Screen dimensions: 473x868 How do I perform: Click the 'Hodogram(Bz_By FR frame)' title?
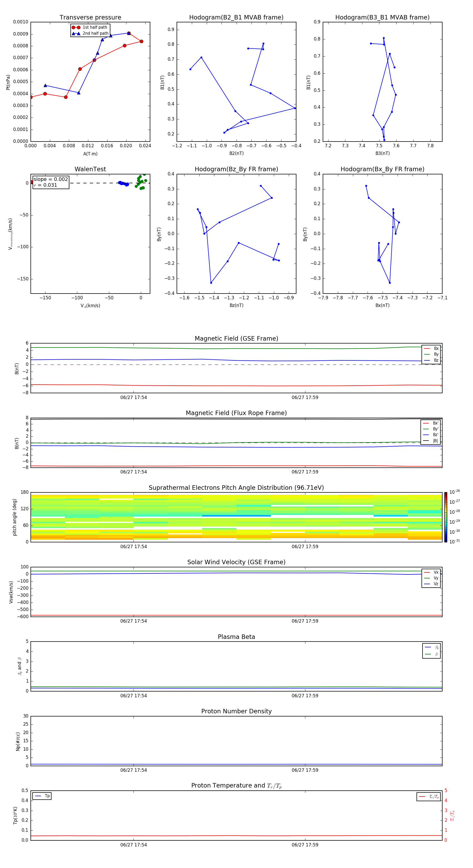pyautogui.click(x=236, y=169)
